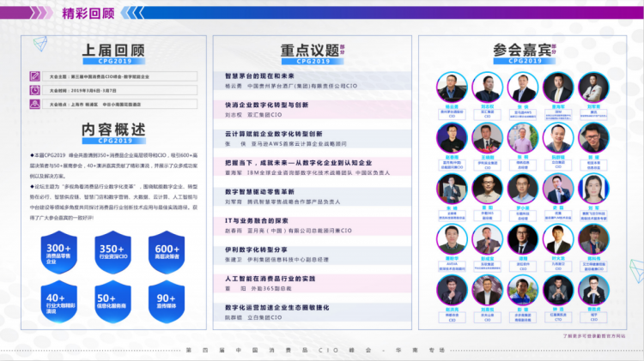Click the 腾讯 guest title box
The width and height of the screenshot is (644, 361).
tap(593, 114)
